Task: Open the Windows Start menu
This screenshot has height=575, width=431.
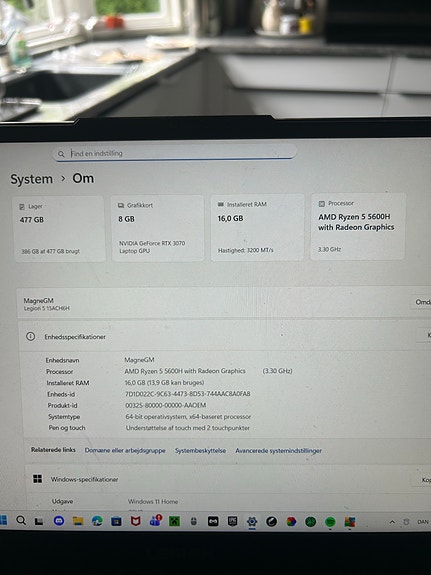Action: 3,520
